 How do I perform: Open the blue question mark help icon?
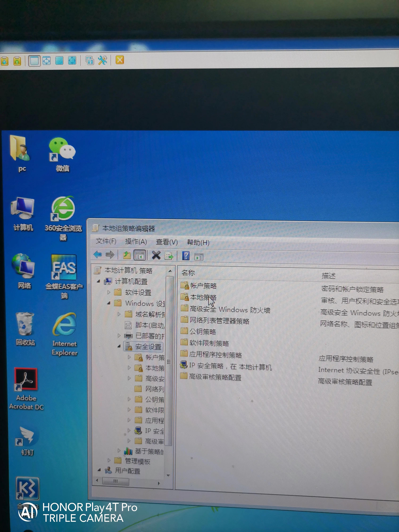coord(186,256)
